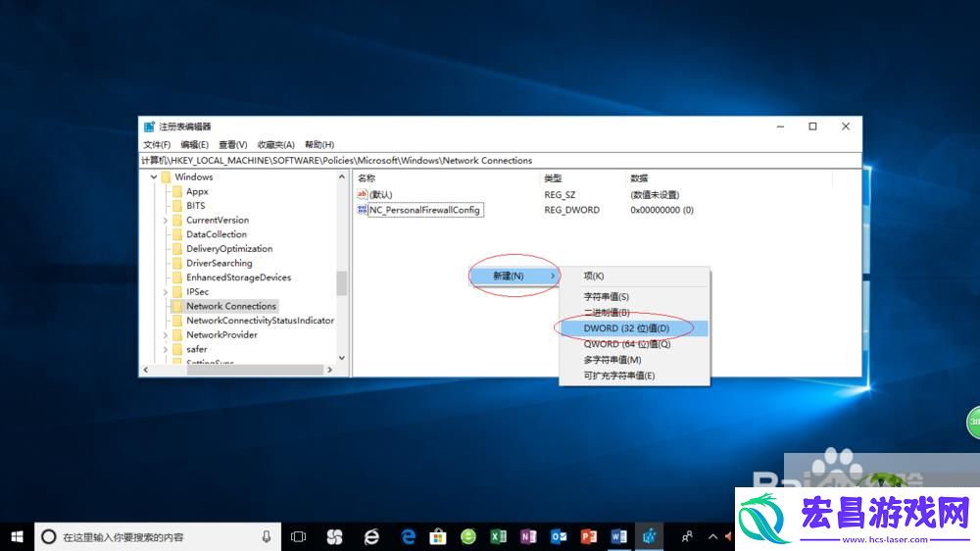The image size is (980, 551).
Task: Click tree scrollbar up arrow
Action: coord(341,177)
